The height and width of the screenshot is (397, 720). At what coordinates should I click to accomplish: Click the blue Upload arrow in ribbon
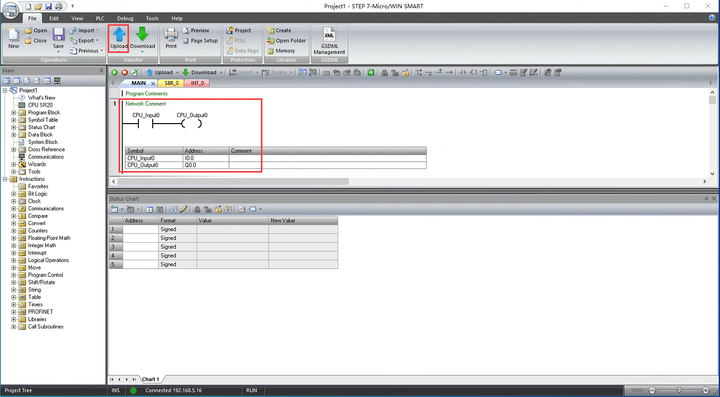(119, 35)
